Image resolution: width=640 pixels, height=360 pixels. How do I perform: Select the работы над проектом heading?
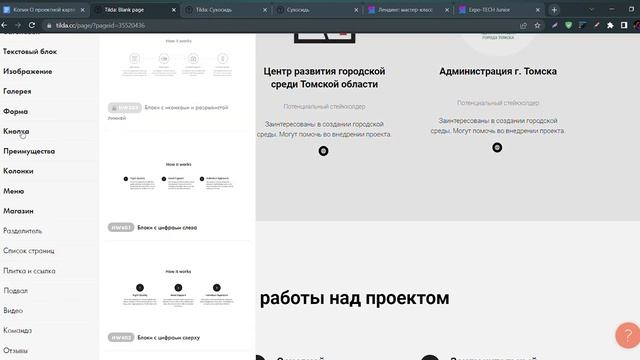[354, 298]
